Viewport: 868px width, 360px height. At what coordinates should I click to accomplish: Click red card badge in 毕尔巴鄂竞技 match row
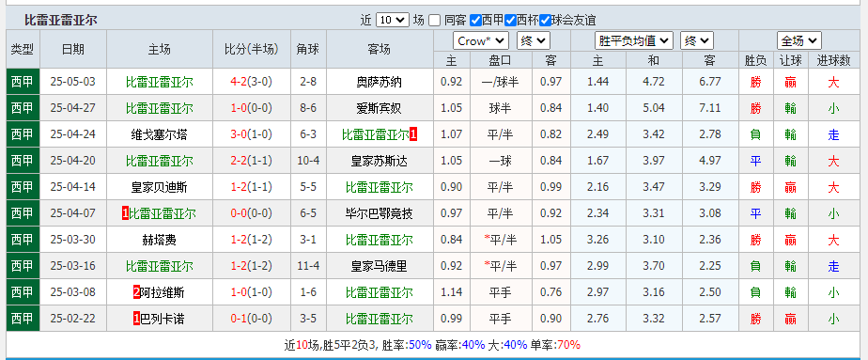126,213
